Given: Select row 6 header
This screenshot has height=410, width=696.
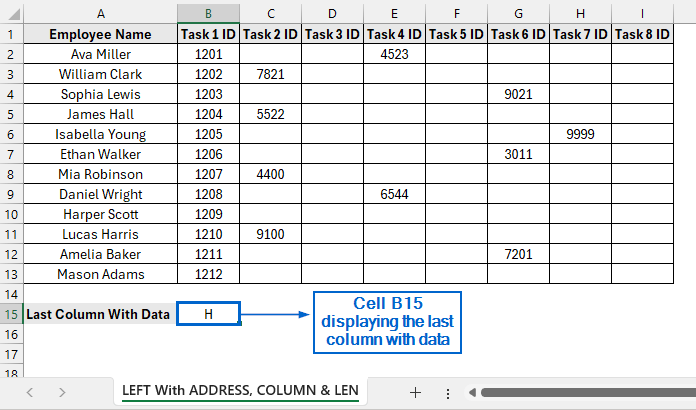Looking at the screenshot, I should (x=11, y=134).
